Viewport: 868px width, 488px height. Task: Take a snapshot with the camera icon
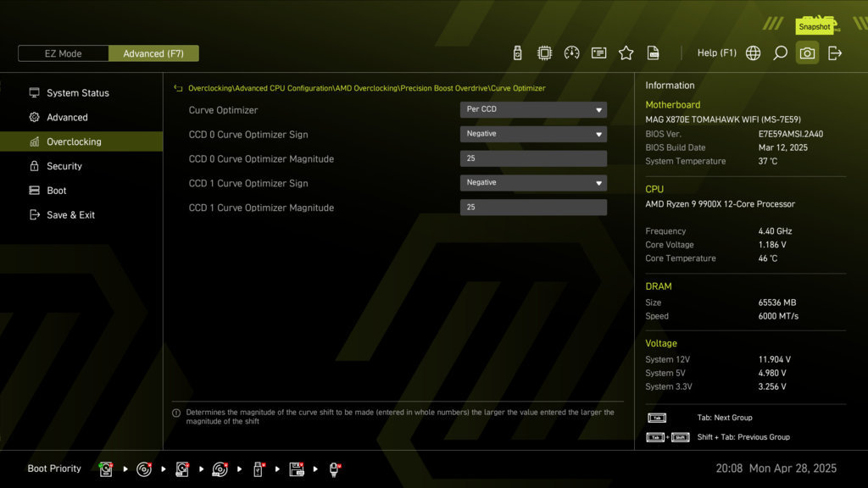pos(807,53)
